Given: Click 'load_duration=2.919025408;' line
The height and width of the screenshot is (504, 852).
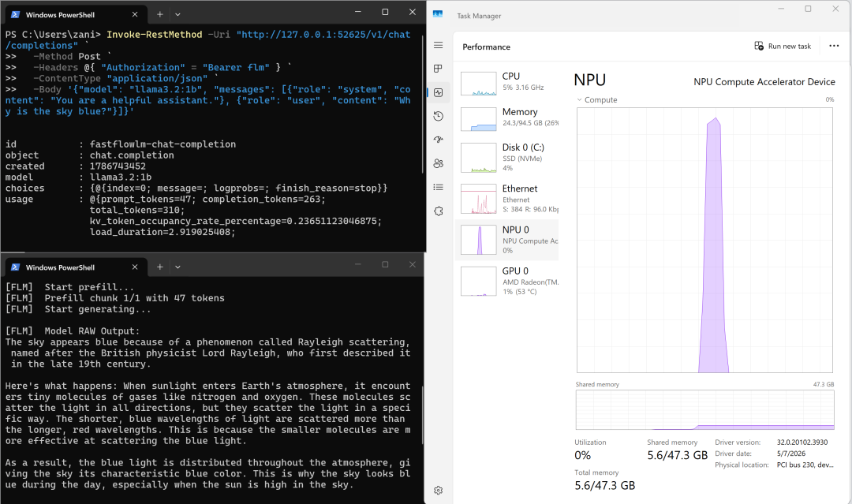Looking at the screenshot, I should click(163, 232).
